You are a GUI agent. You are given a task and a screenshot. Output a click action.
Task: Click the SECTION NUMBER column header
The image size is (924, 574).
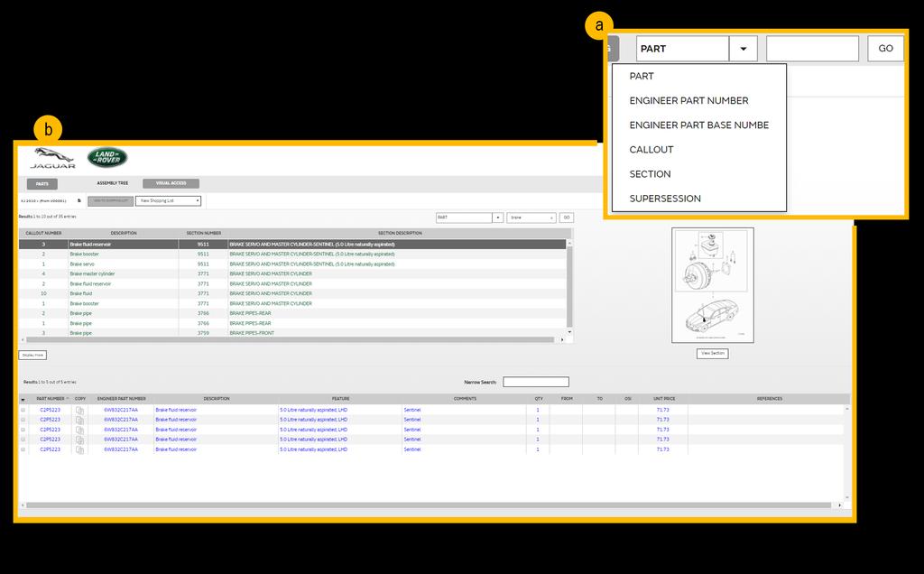204,234
